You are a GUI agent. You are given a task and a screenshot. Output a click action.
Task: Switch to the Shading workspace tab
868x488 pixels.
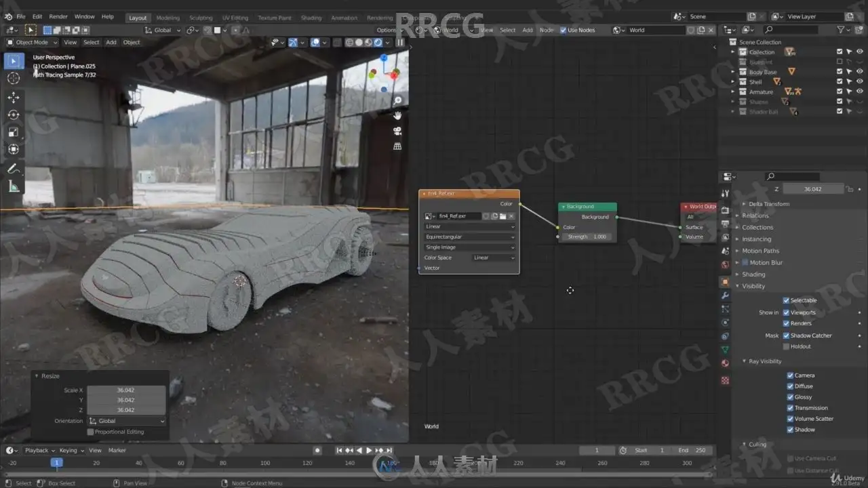pyautogui.click(x=311, y=18)
